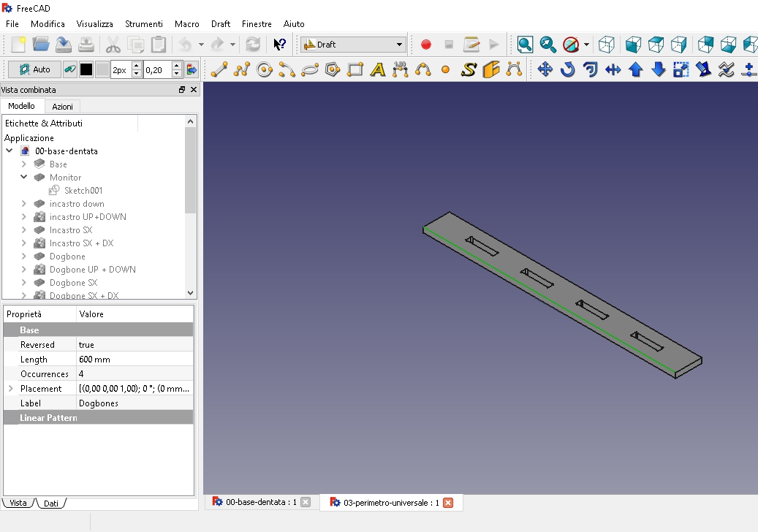758x532 pixels.
Task: Open the Visualizza menu
Action: click(95, 23)
